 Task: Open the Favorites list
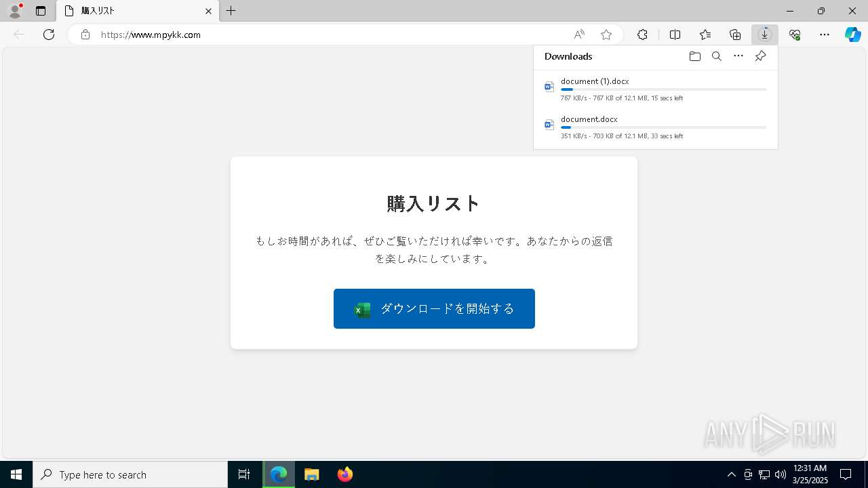point(705,35)
